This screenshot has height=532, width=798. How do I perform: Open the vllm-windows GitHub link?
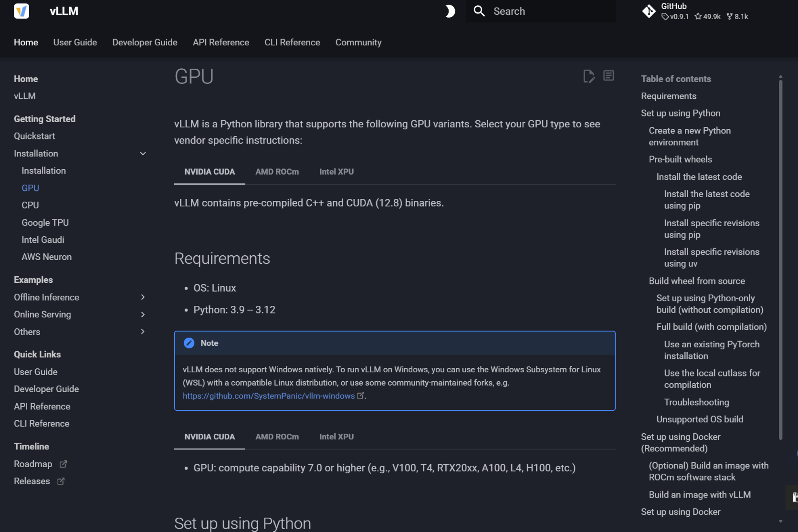tap(269, 396)
